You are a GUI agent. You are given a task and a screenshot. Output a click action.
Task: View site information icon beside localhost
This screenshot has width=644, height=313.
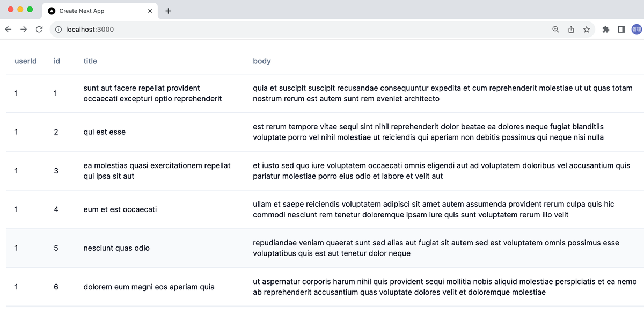[x=58, y=30]
